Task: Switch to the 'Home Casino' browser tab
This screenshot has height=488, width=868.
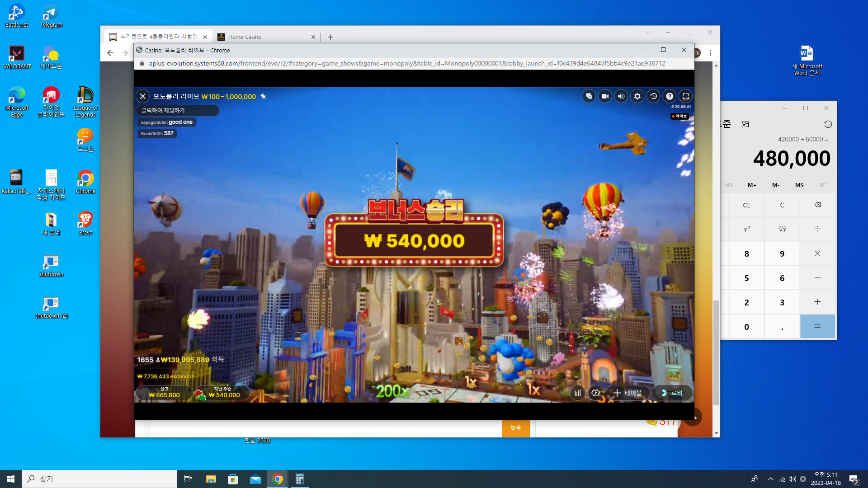Action: click(x=267, y=37)
